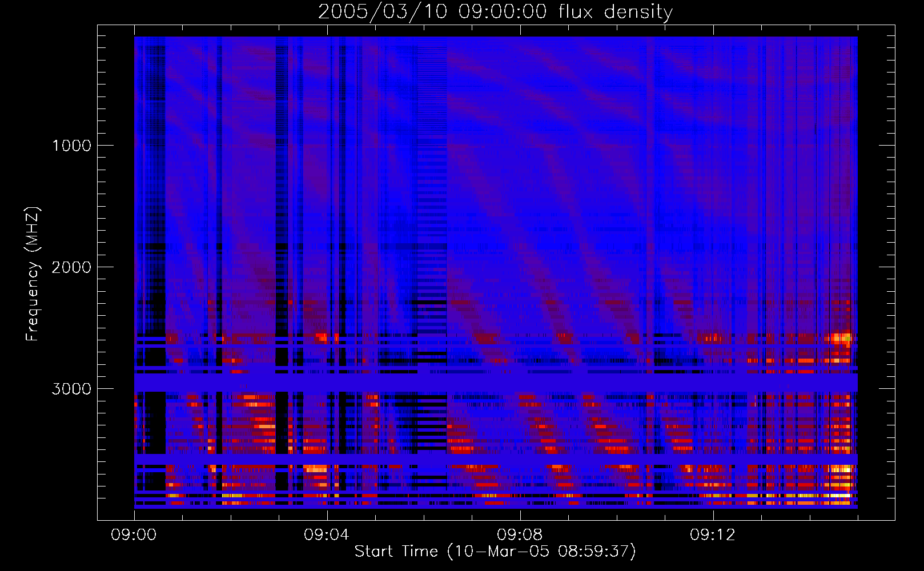Click the 09:00 time tick label
Screen dimensions: 924x571
pyautogui.click(x=134, y=535)
